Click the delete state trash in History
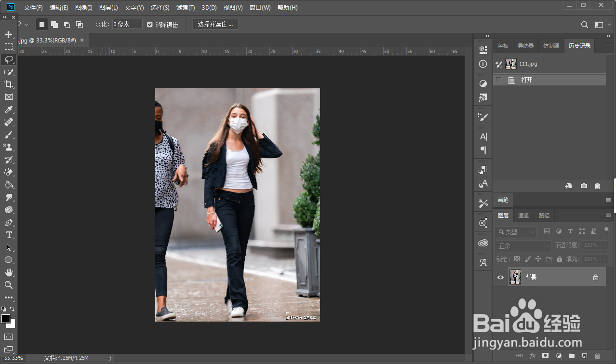 point(597,186)
